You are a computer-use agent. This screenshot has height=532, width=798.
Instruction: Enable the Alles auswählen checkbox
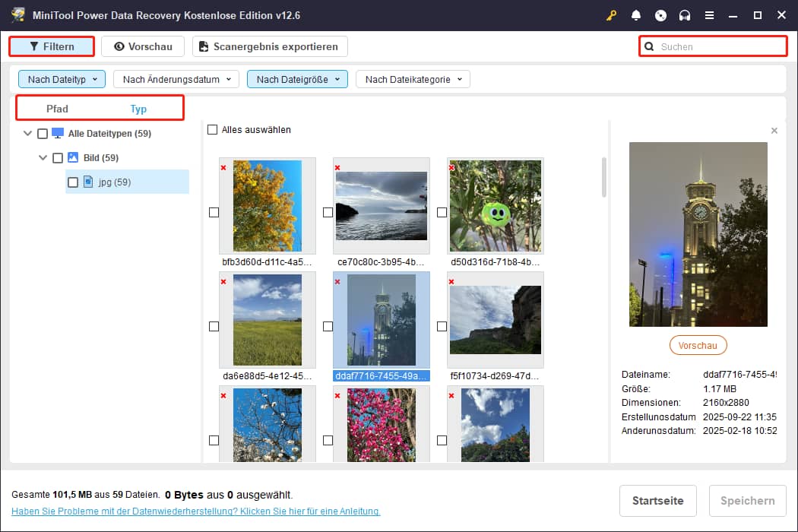[213, 130]
